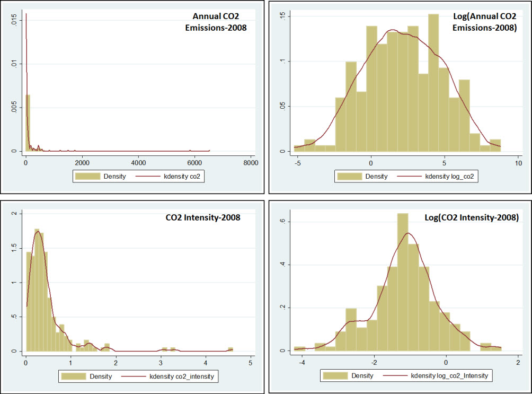This screenshot has height=394, width=532.
Task: Click the 'Log(Annual CO2 Emissions-2008)' chart title
Action: click(484, 22)
